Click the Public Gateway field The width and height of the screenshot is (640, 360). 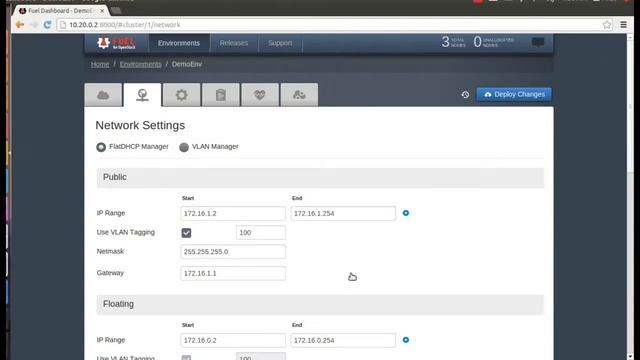(x=233, y=273)
